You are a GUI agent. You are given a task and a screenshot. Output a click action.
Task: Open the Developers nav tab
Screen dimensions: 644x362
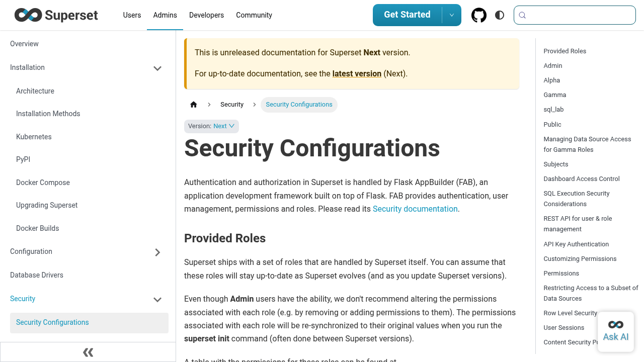click(206, 15)
